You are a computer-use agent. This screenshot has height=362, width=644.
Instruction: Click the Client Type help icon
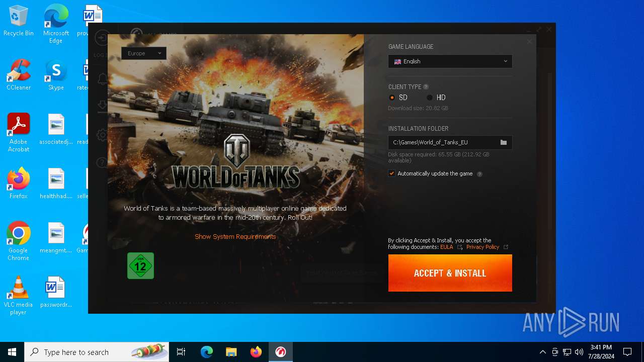(x=426, y=87)
